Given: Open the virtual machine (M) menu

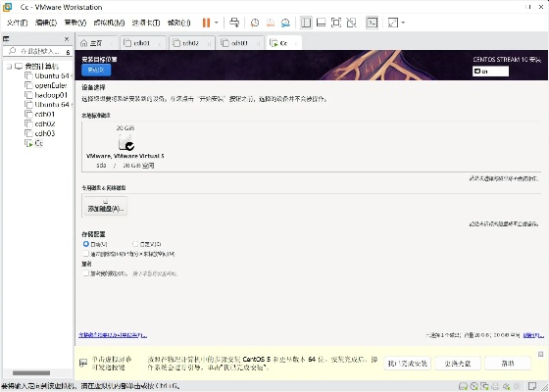Looking at the screenshot, I should (109, 23).
